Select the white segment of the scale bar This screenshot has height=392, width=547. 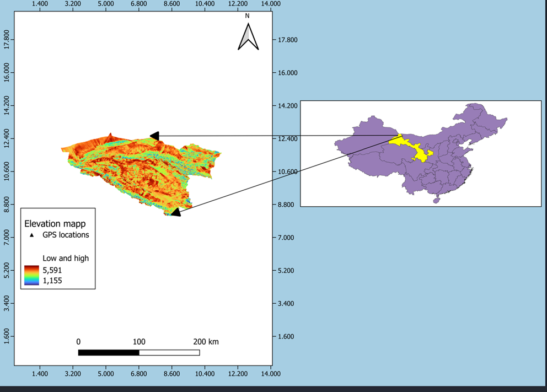pos(169,352)
